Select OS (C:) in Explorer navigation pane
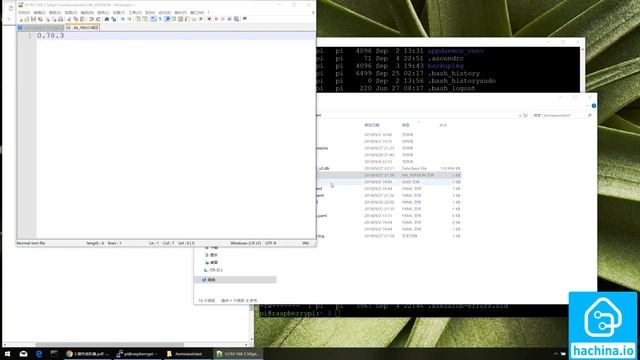This screenshot has width=640, height=360. 213,270
